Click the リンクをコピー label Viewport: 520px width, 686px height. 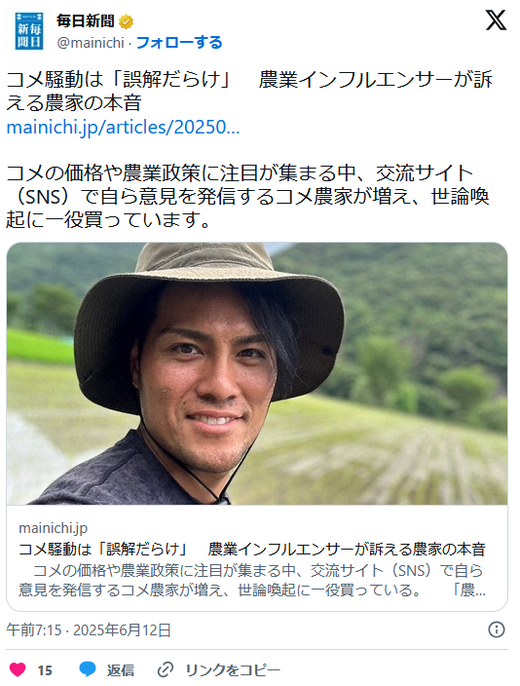point(233,670)
